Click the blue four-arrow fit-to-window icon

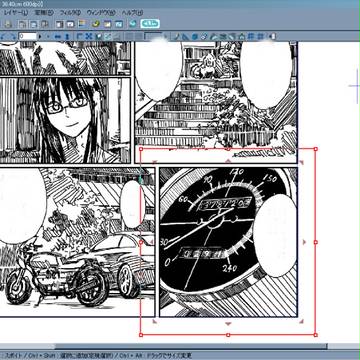tap(89, 36)
